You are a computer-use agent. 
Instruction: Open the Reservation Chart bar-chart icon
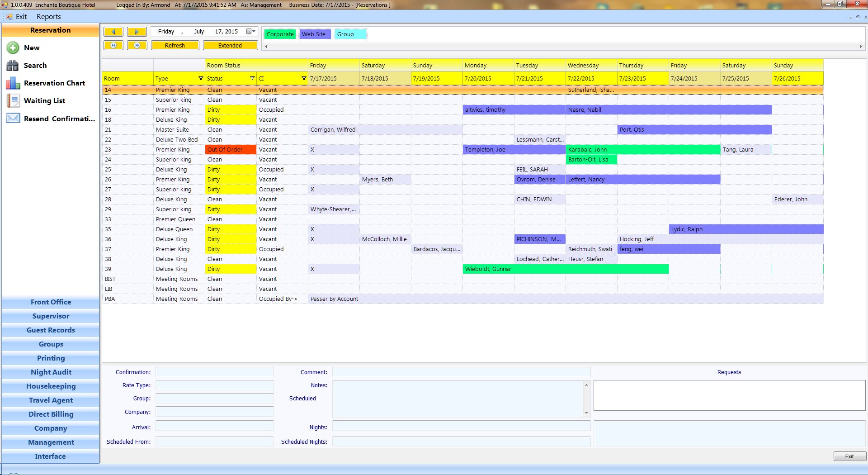(13, 83)
